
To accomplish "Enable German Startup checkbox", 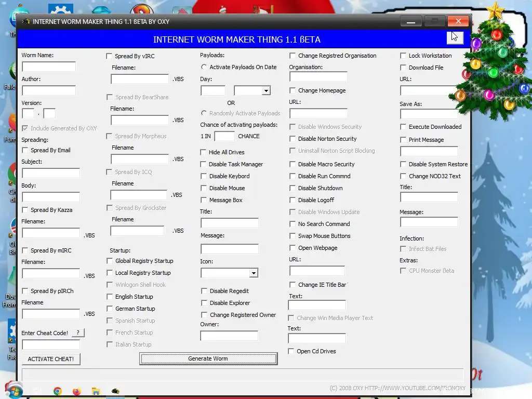I will pos(110,309).
